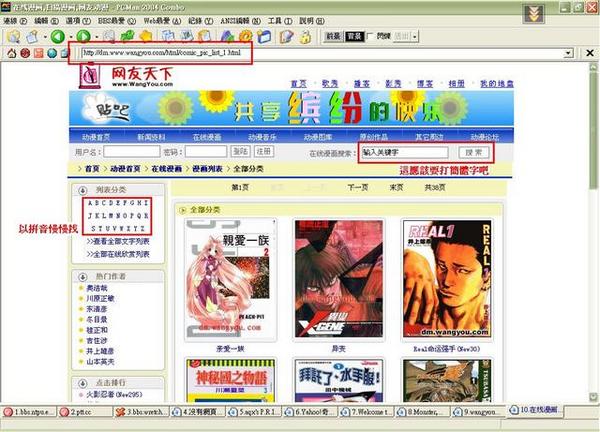This screenshot has height=432, width=600.
Task: Click the site list magnifier toolbar icon
Action: [x=14, y=36]
